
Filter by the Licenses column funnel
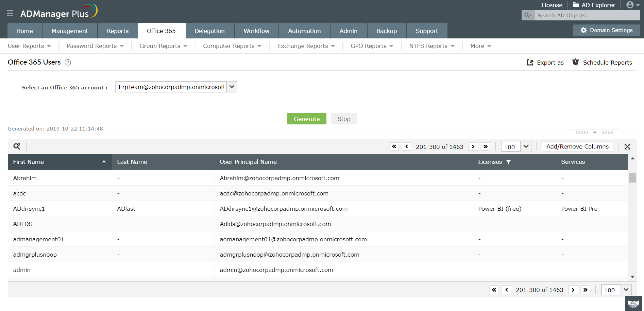coord(508,162)
